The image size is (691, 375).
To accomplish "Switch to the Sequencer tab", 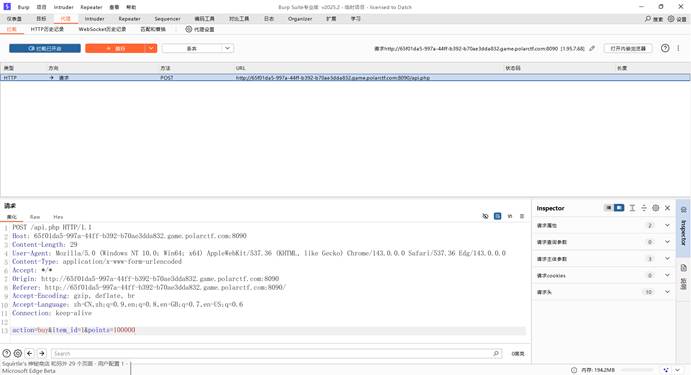I will tap(167, 19).
